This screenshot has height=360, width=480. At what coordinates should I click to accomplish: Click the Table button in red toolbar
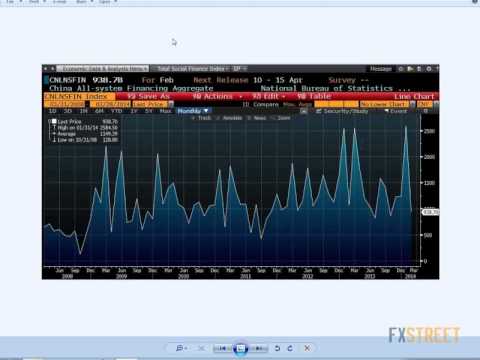pyautogui.click(x=314, y=96)
